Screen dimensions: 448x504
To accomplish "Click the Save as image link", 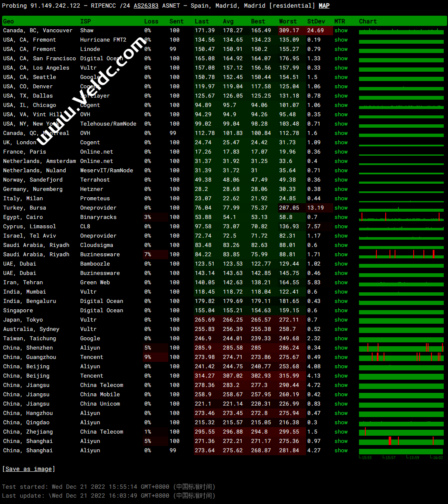I will click(x=28, y=469).
